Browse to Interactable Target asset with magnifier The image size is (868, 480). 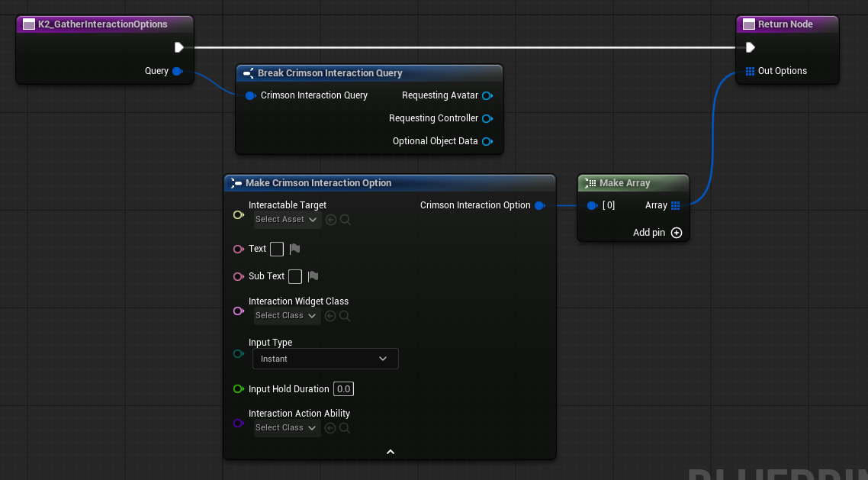346,220
